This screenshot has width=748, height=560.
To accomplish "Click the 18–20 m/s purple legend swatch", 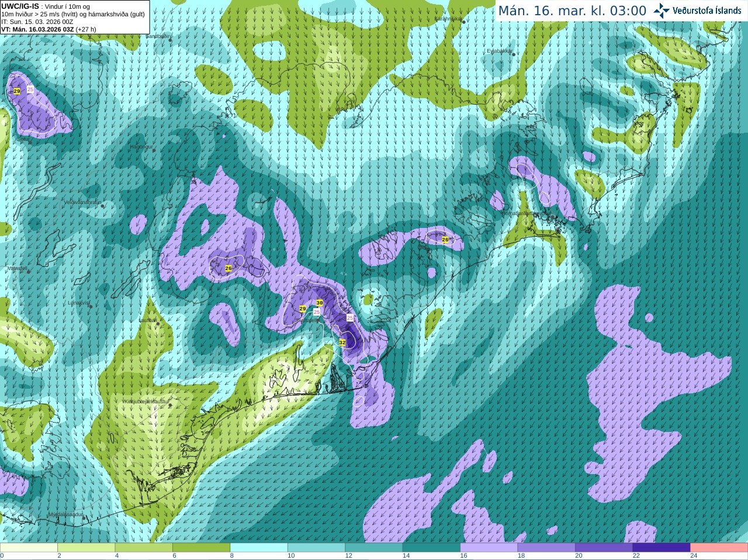I will 546,547.
